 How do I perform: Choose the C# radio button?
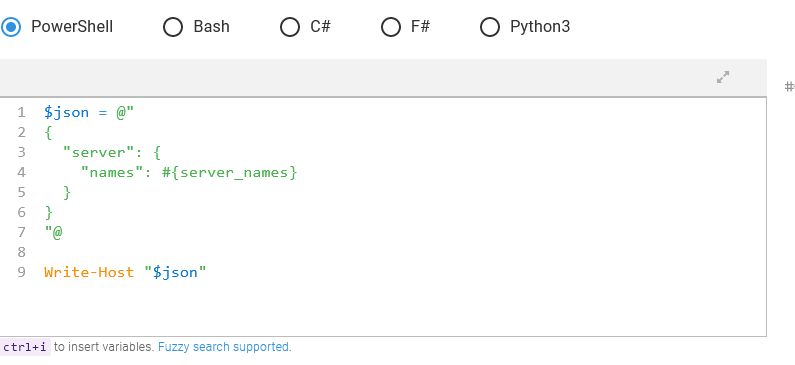(x=290, y=27)
